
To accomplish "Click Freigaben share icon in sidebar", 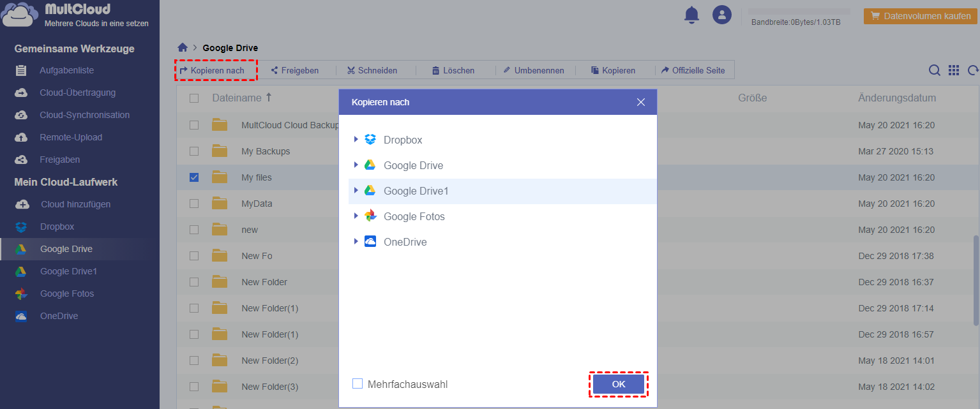I will pyautogui.click(x=21, y=160).
